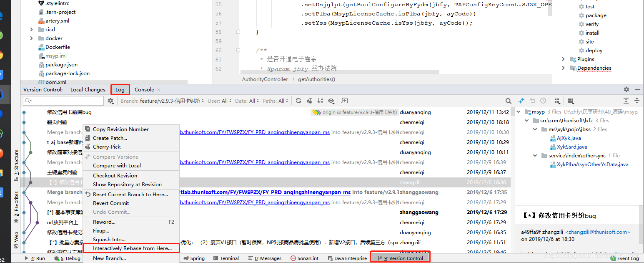Choose Copy Revision Number from context menu

point(131,129)
